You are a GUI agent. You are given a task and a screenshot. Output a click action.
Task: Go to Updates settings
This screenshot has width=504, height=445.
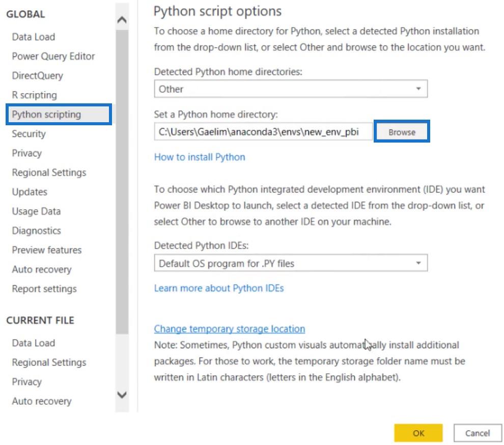pos(30,192)
